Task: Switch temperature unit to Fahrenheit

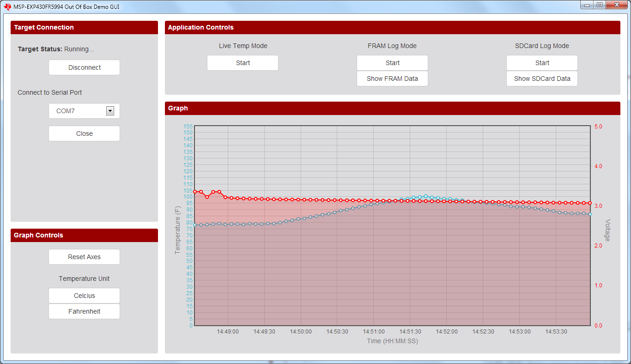Action: (x=84, y=311)
